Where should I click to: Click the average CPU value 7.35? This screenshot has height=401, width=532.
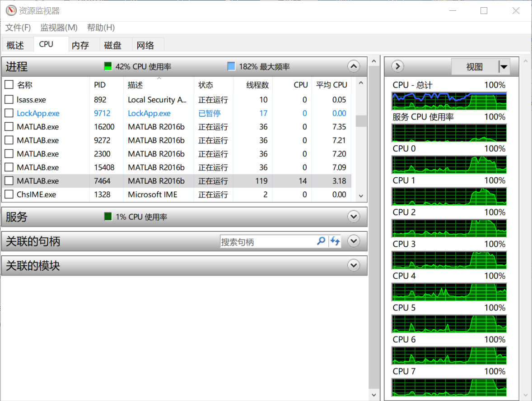(339, 127)
